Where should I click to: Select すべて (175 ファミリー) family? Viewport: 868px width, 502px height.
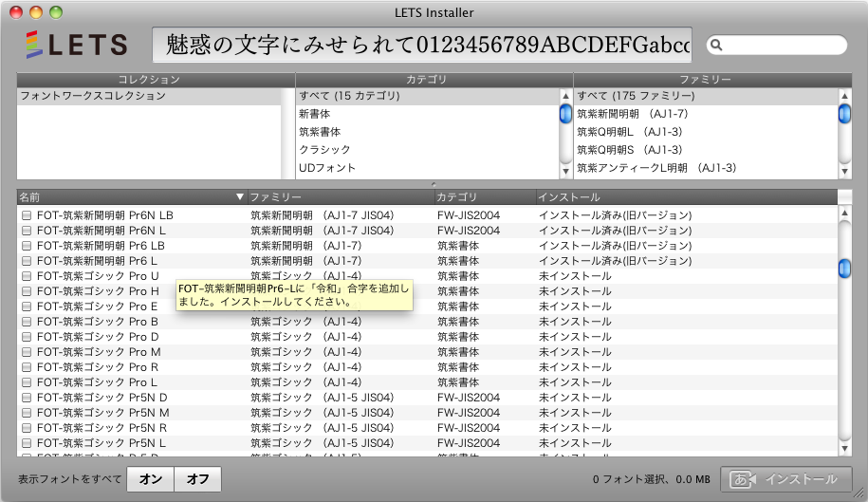coord(707,96)
